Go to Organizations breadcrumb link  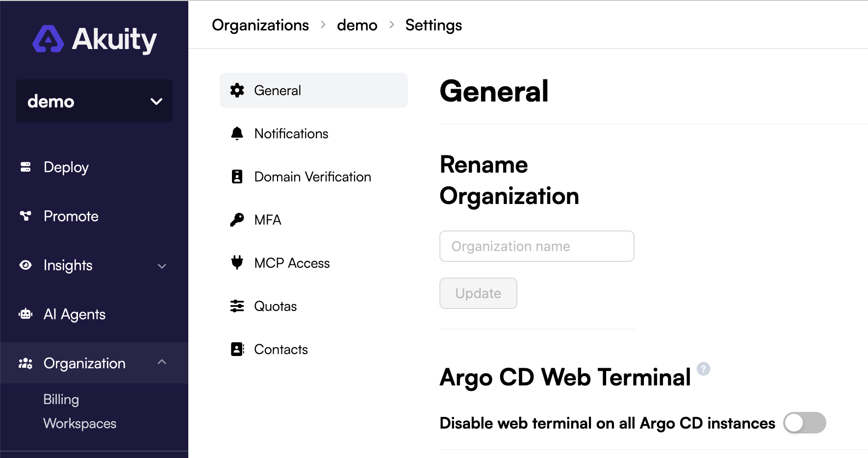tap(260, 25)
